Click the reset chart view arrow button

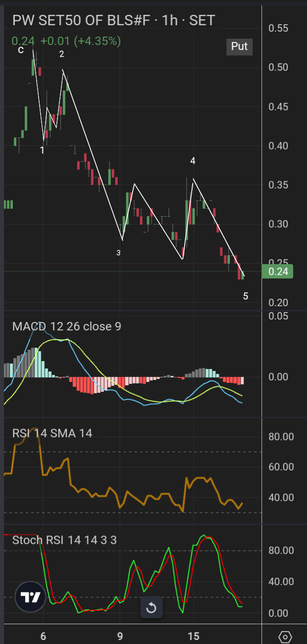coord(151,608)
